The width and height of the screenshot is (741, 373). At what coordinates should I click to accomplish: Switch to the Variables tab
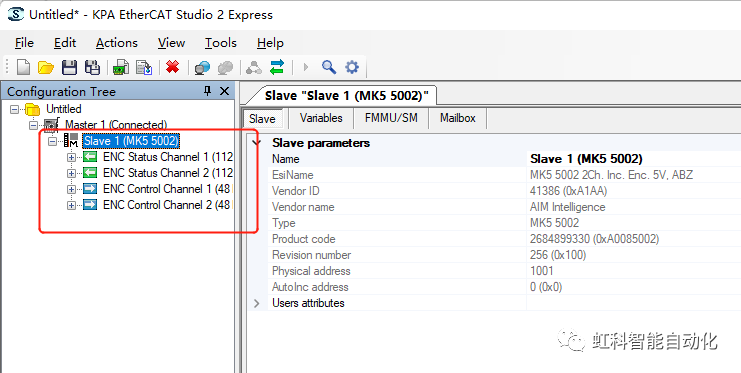[321, 118]
